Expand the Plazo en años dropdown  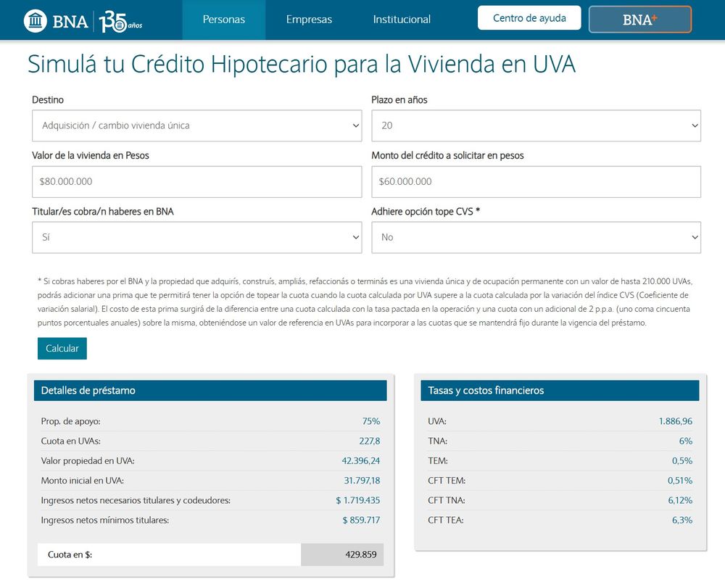535,125
